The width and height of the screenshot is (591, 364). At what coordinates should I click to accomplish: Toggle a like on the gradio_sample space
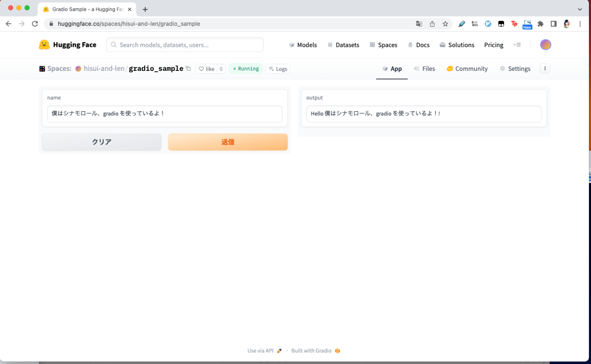206,68
